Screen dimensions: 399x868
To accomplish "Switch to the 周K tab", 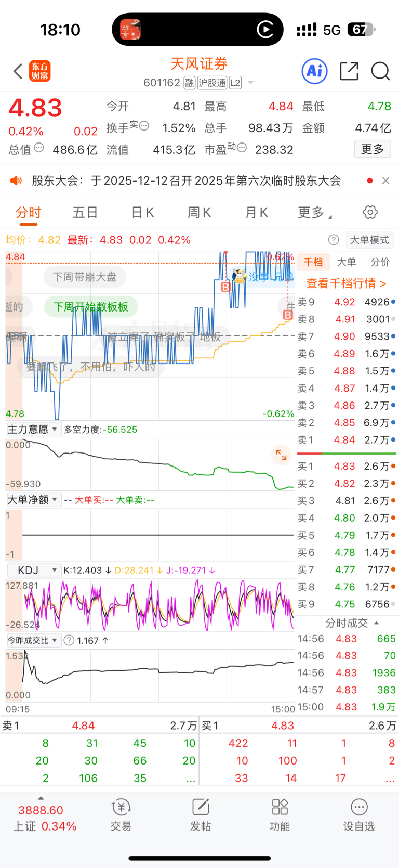I will [x=199, y=212].
